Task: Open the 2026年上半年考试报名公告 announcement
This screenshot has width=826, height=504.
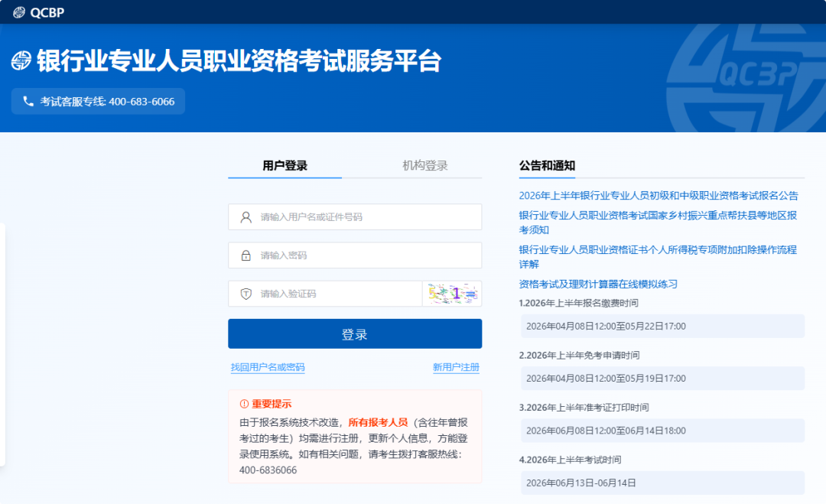Action: (658, 196)
